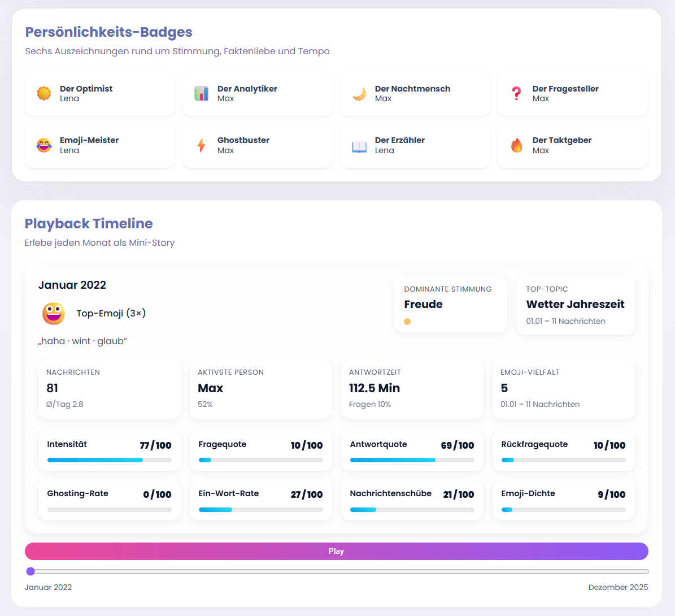The image size is (675, 616).
Task: Click the Ø/Tag 2.8 value
Action: [x=65, y=404]
